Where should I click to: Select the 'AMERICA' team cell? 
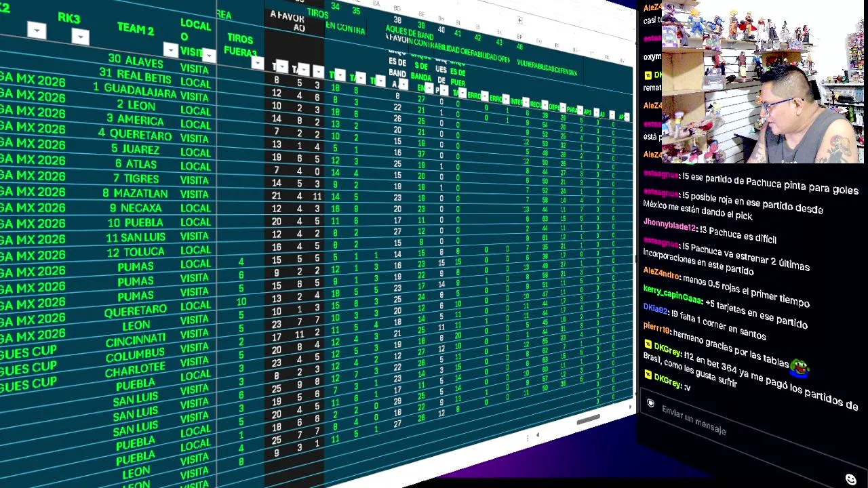(x=135, y=120)
